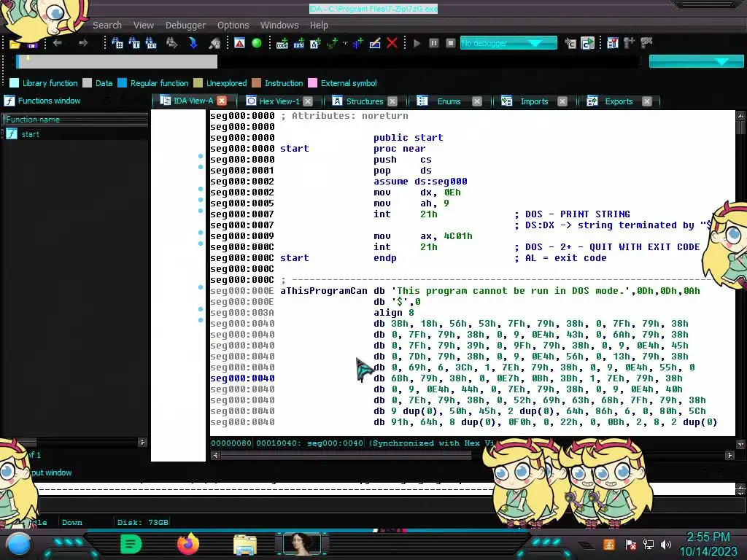
Task: Click the Library function color swatch
Action: (x=15, y=83)
